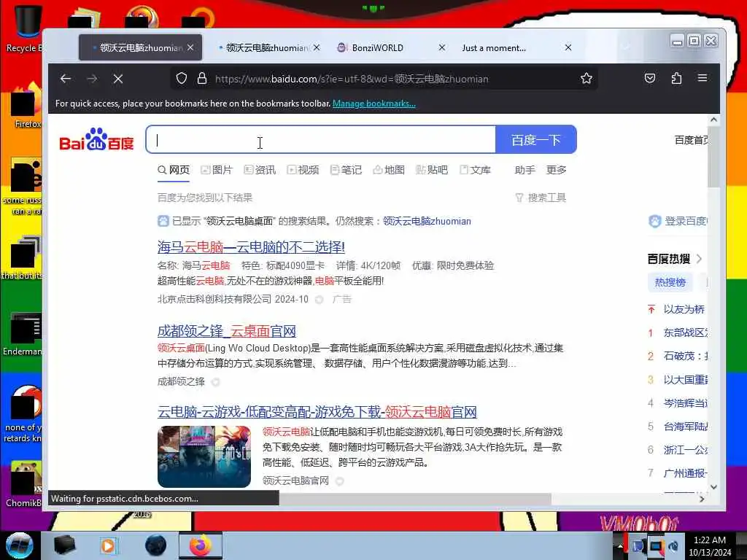747x560 pixels.
Task: Open hot search item 东部战区
Action: pyautogui.click(x=686, y=332)
